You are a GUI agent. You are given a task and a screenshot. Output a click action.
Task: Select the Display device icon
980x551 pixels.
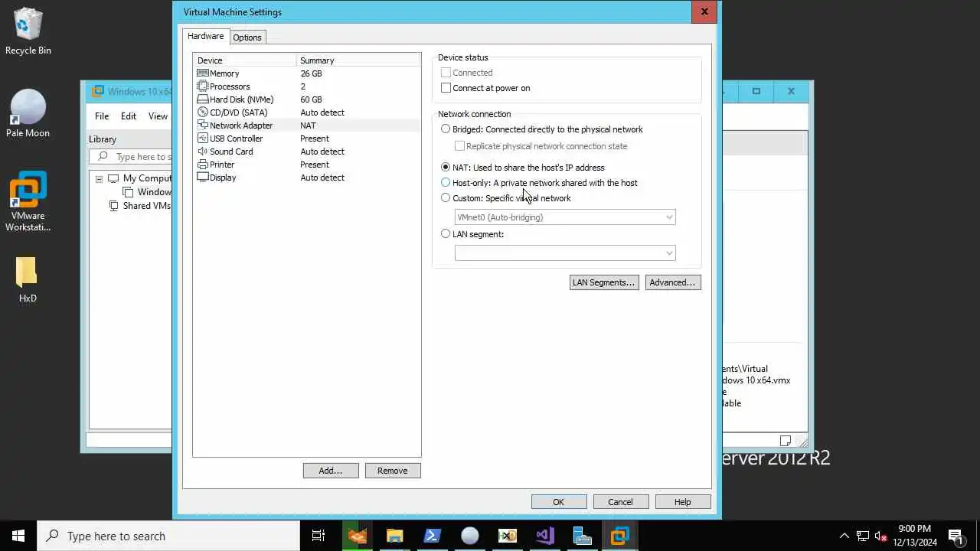pyautogui.click(x=203, y=178)
